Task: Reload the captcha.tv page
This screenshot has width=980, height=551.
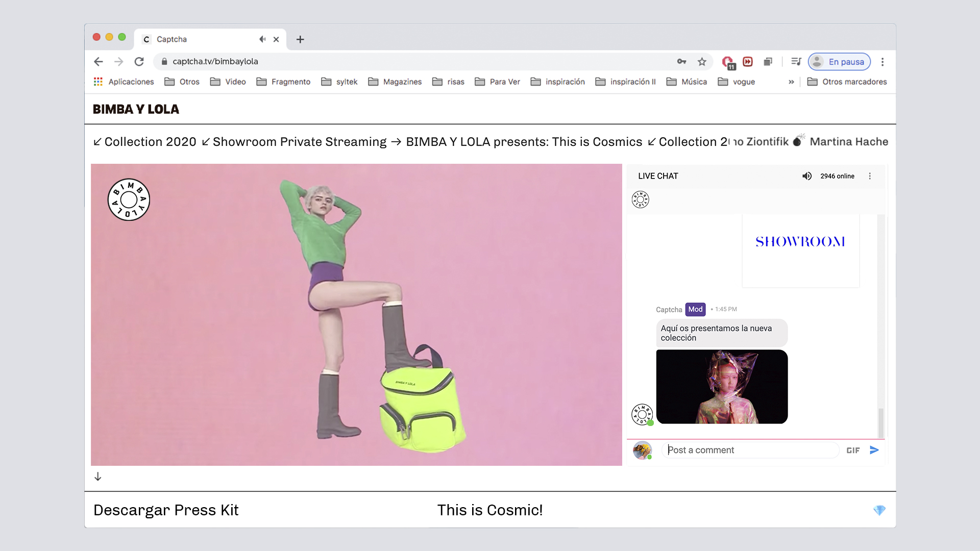Action: point(139,62)
